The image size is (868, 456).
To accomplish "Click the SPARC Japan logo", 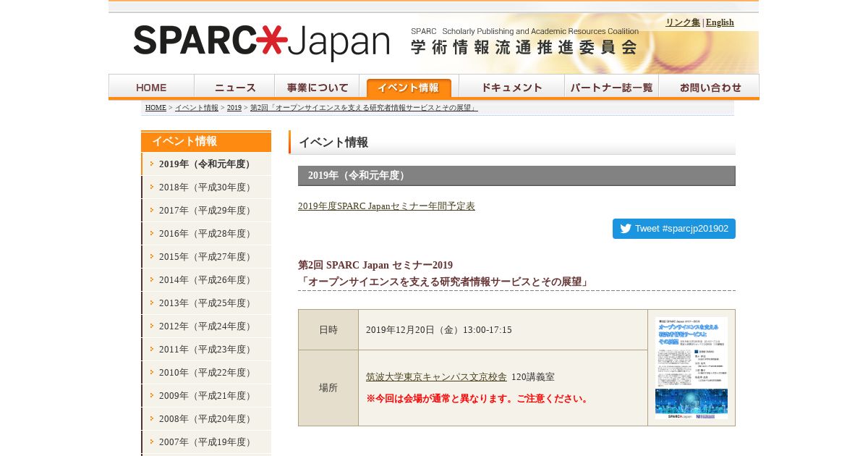I will 261,42.
